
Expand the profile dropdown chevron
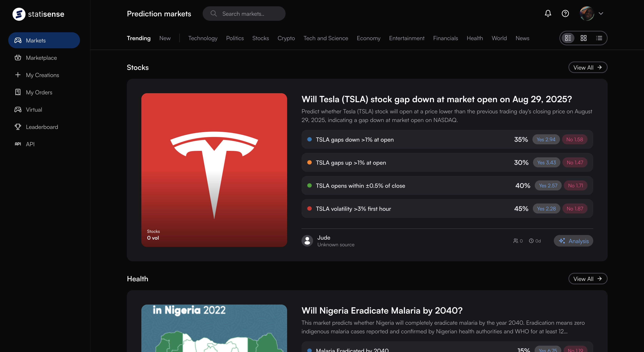[x=601, y=13]
